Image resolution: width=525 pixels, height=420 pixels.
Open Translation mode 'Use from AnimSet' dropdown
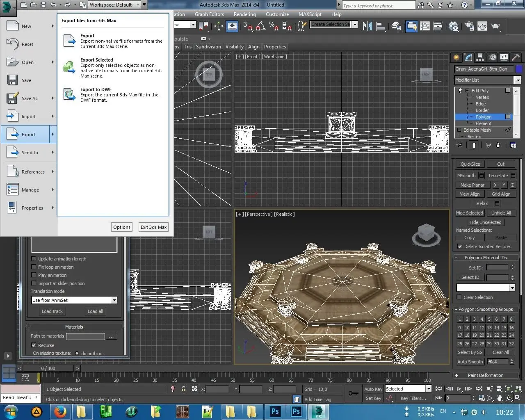tap(114, 300)
